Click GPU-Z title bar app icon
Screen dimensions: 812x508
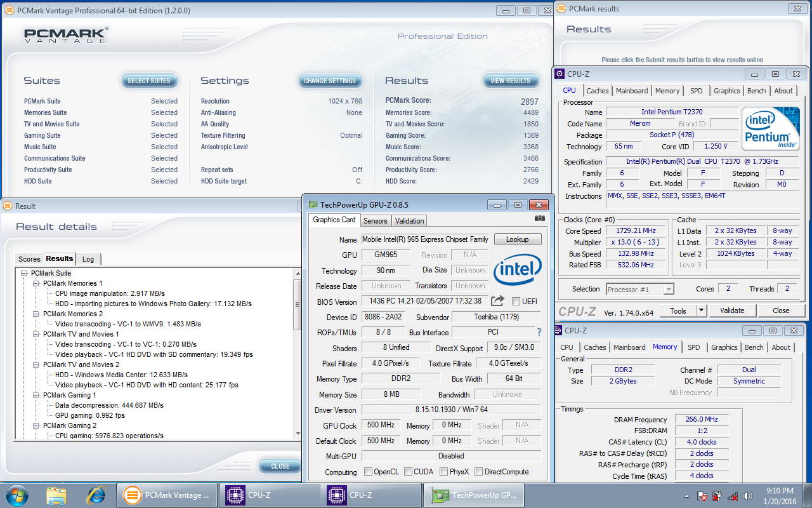(313, 204)
